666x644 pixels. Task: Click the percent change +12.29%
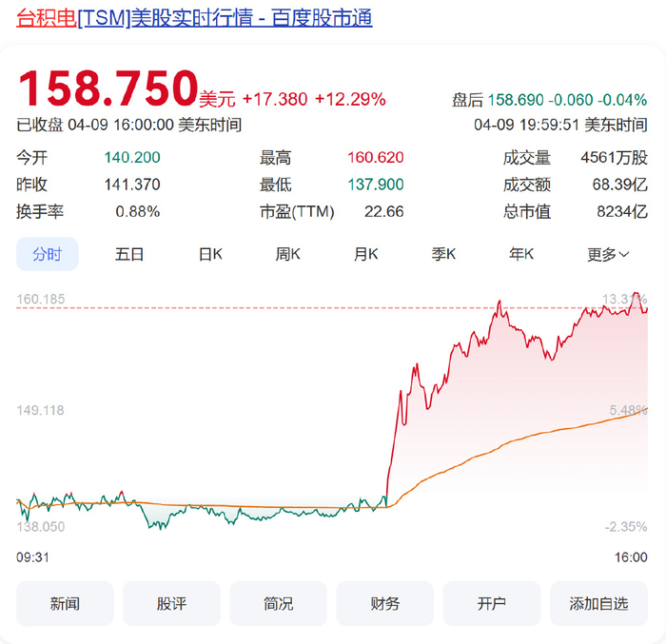350,99
